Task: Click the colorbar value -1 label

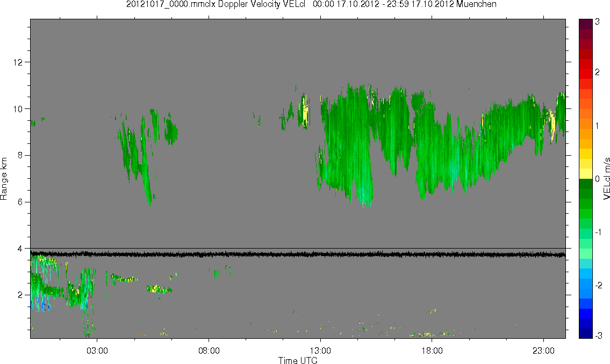Action: [598, 232]
